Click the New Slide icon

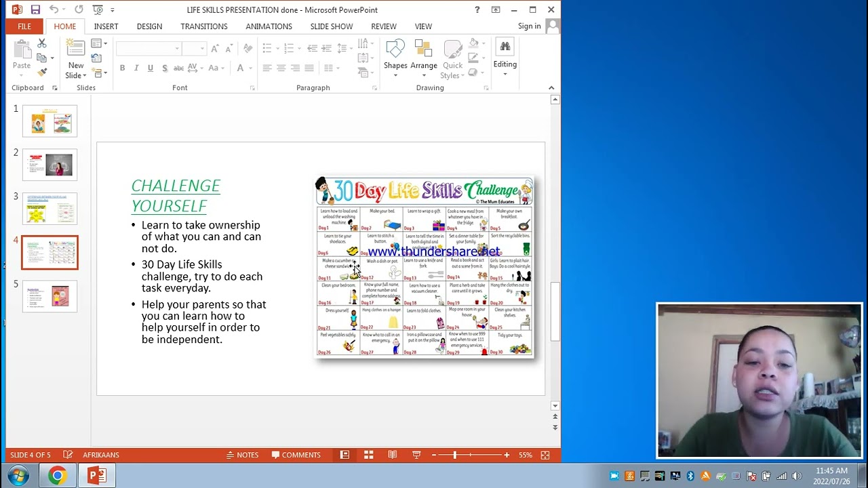pos(75,49)
